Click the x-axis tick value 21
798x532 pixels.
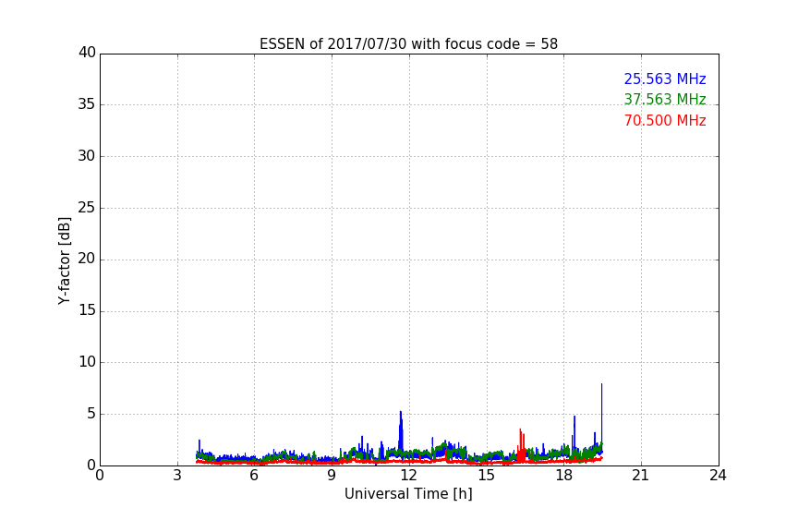[641, 476]
